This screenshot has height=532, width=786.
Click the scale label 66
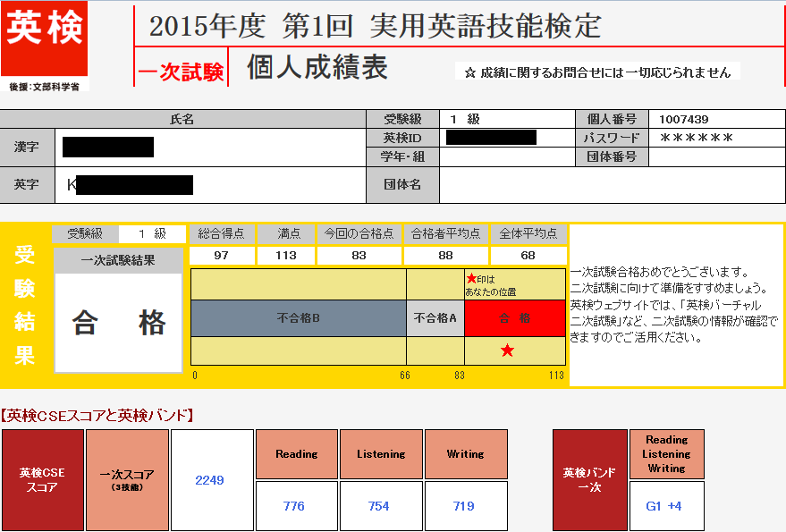405,375
